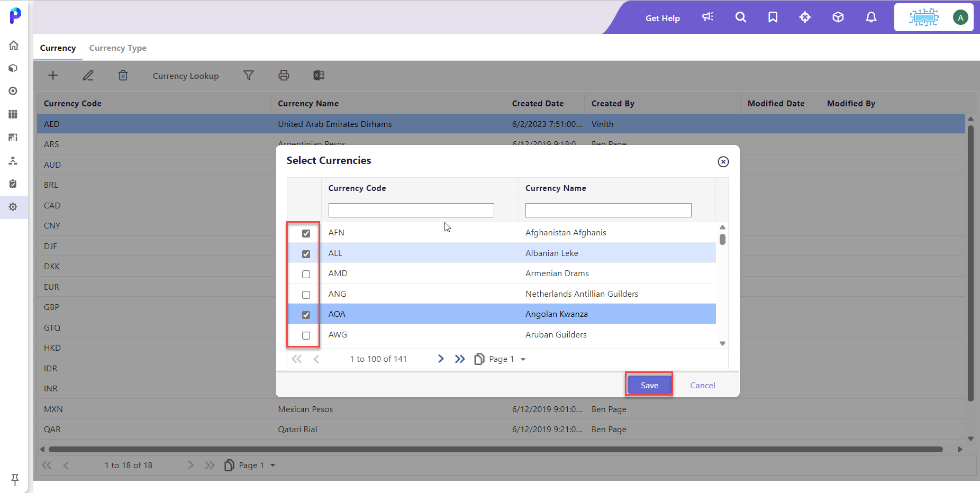Image resolution: width=980 pixels, height=493 pixels.
Task: Open the building chart icon in sidebar
Action: point(13,138)
